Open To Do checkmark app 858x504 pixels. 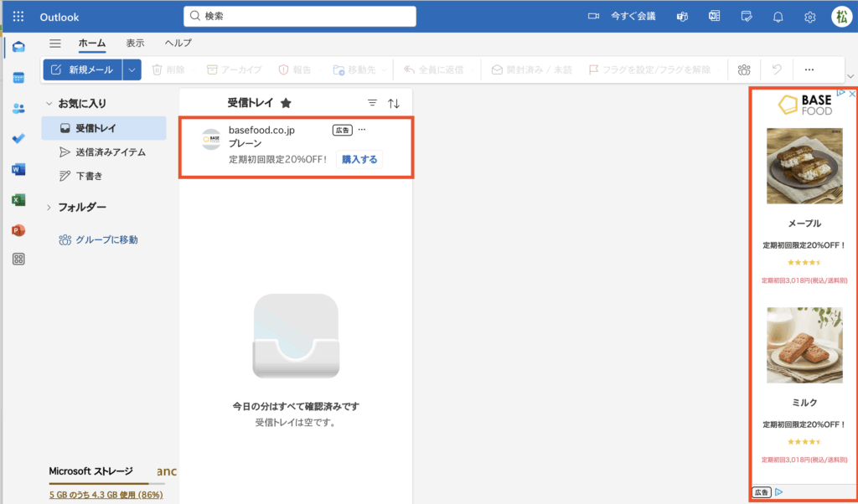(18, 138)
